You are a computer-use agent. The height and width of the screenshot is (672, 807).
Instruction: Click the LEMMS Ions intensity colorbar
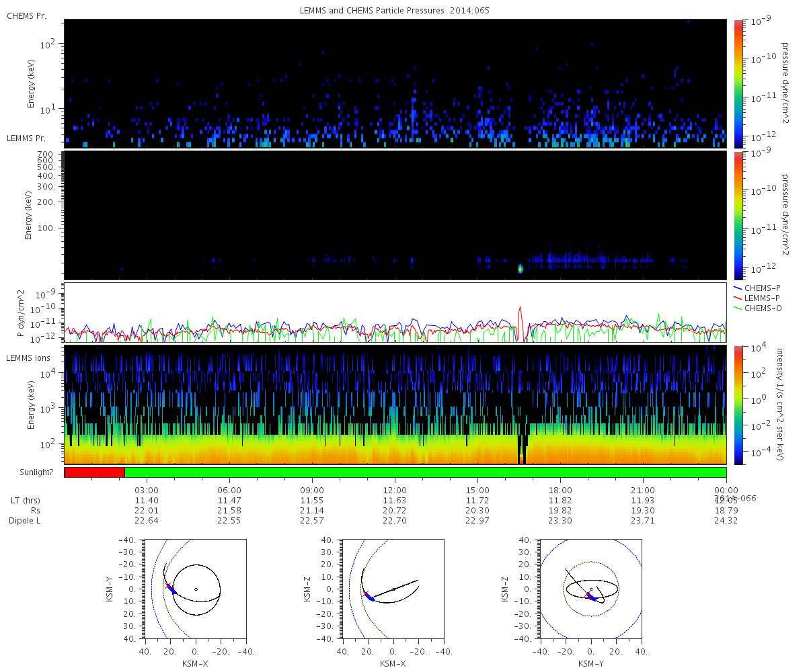tap(738, 405)
